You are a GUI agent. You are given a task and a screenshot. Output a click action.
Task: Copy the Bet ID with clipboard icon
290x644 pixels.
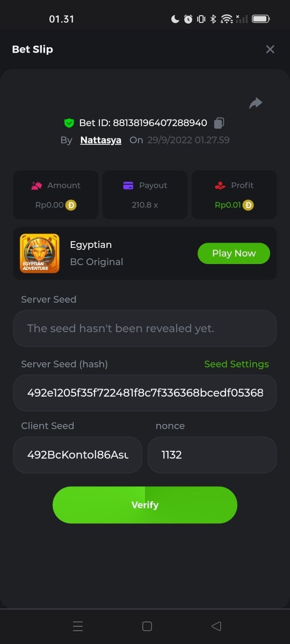(219, 123)
